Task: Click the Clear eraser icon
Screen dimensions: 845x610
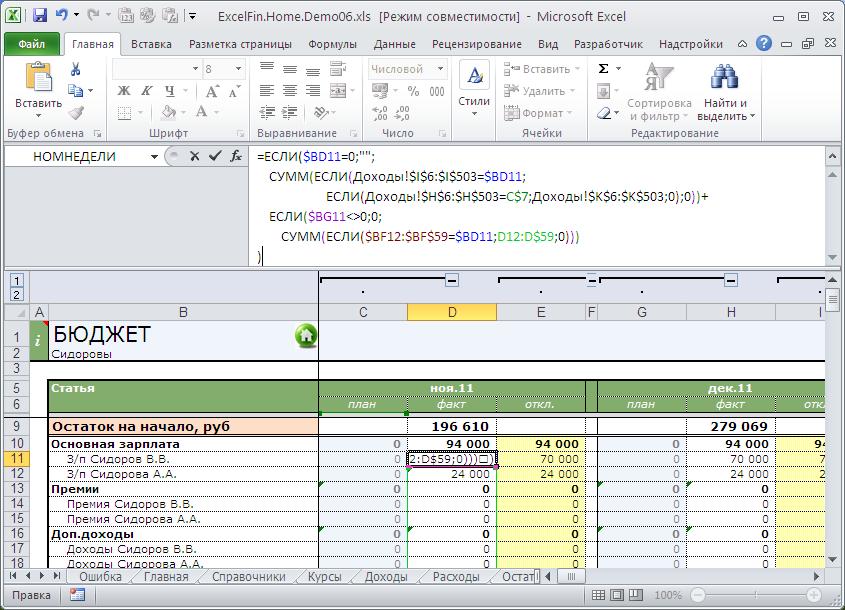Action: (605, 113)
